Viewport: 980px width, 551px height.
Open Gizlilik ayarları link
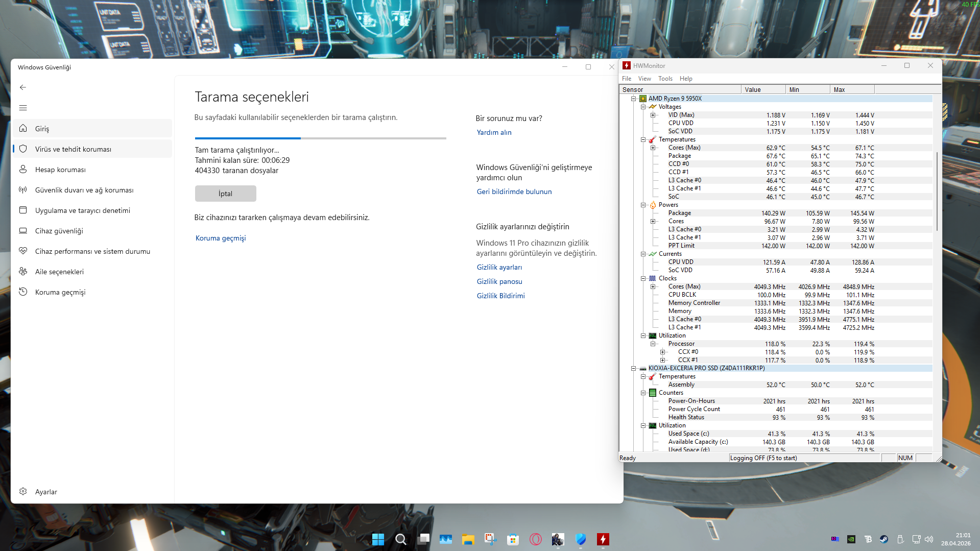pyautogui.click(x=499, y=267)
